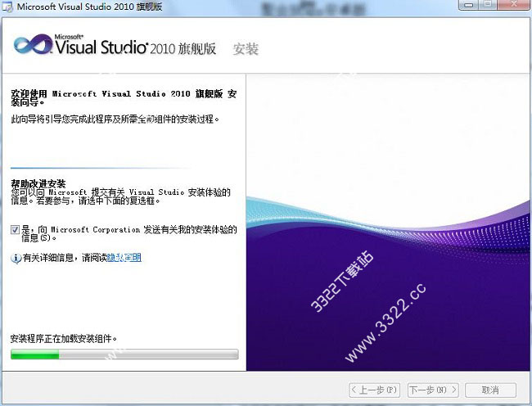532x406 pixels.
Task: Click the Visual Studio infinity logo icon
Action: tap(33, 44)
